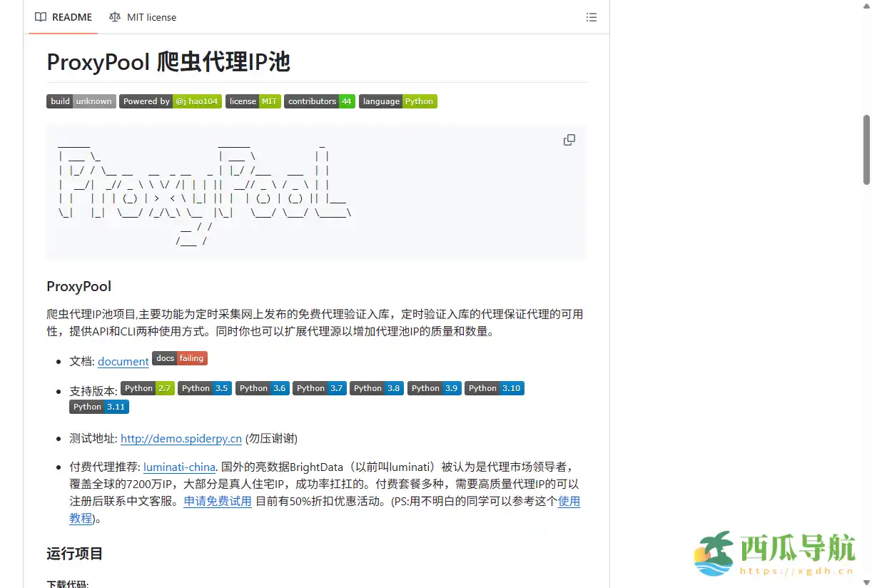Open the demo.spiderpy.cn test address link
872x588 pixels.
coord(181,438)
